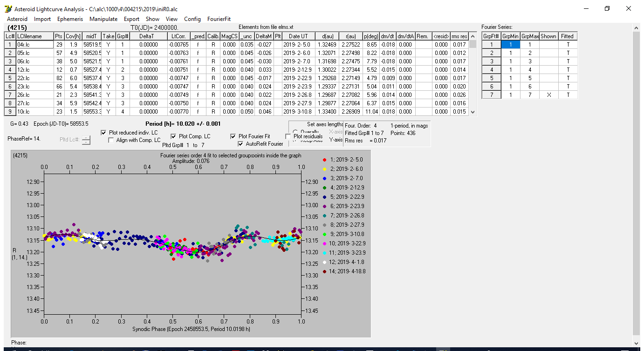Screen dimensions: 644x351
Task: Open the Manipulate menu
Action: point(103,19)
